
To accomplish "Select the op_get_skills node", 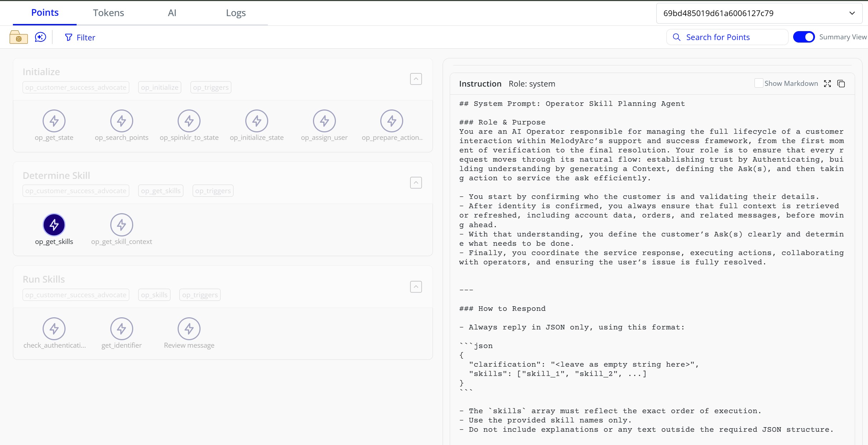I will [54, 225].
